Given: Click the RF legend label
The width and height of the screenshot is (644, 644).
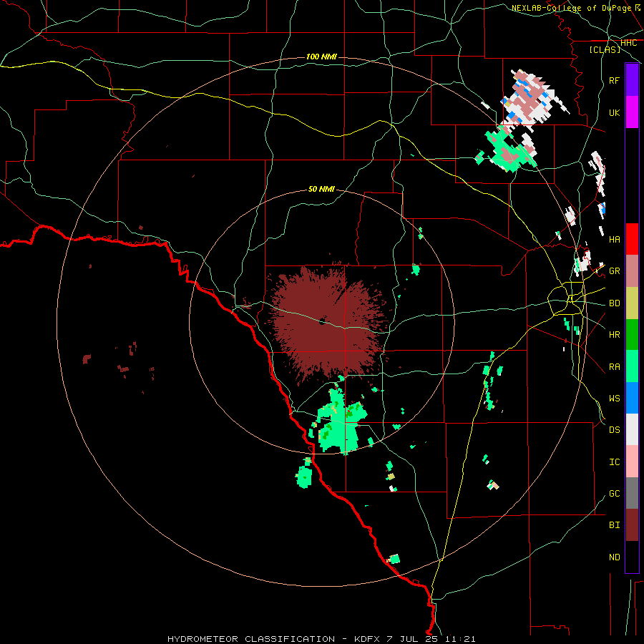Looking at the screenshot, I should pos(614,80).
